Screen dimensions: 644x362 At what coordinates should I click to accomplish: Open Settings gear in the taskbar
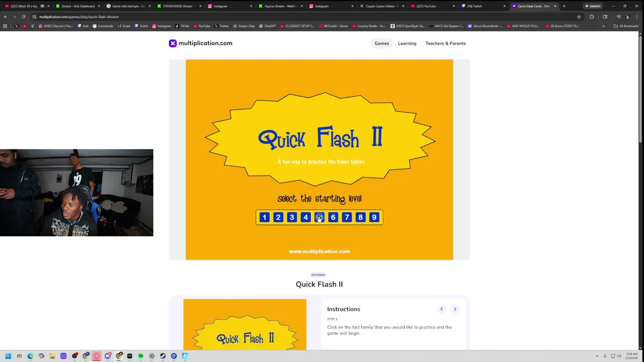click(x=151, y=356)
